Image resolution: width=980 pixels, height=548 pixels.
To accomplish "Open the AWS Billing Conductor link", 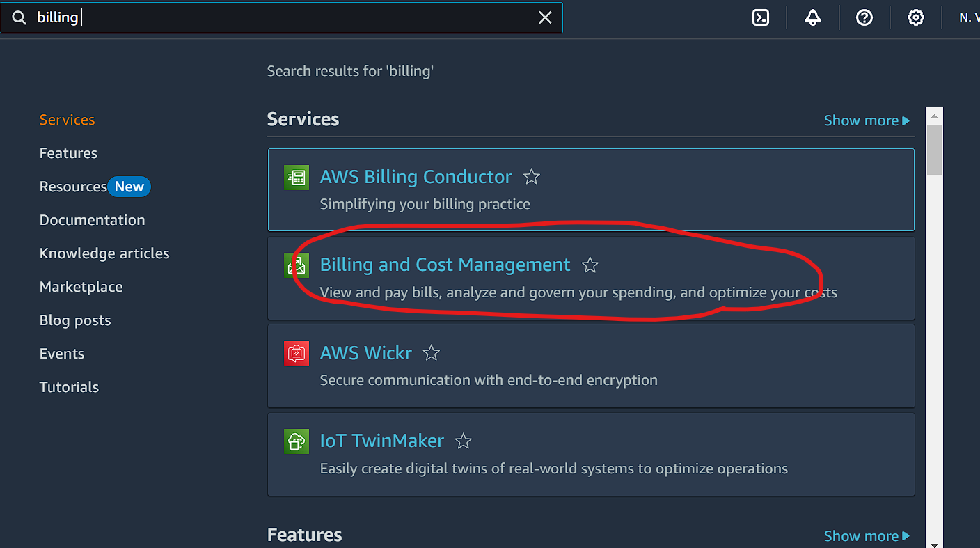I will pos(416,177).
